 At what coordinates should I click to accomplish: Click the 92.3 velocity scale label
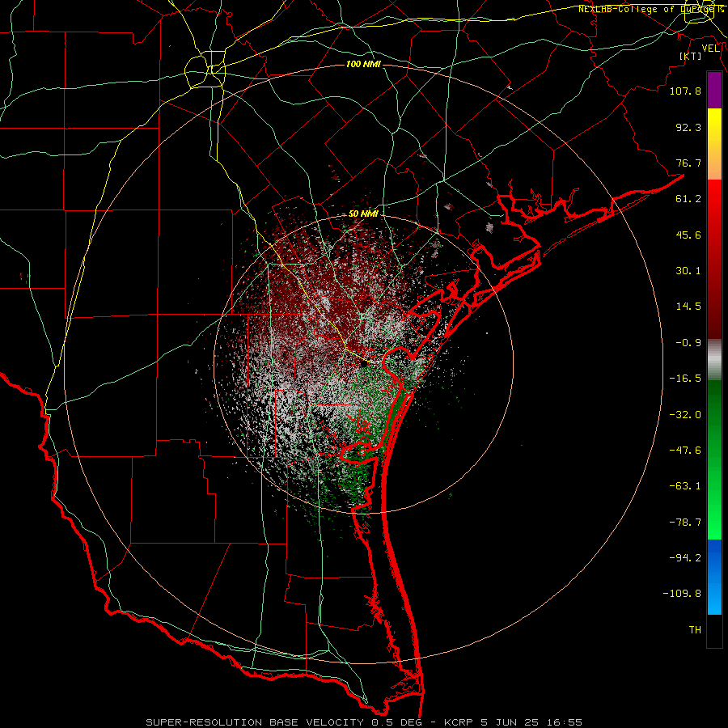tap(688, 127)
